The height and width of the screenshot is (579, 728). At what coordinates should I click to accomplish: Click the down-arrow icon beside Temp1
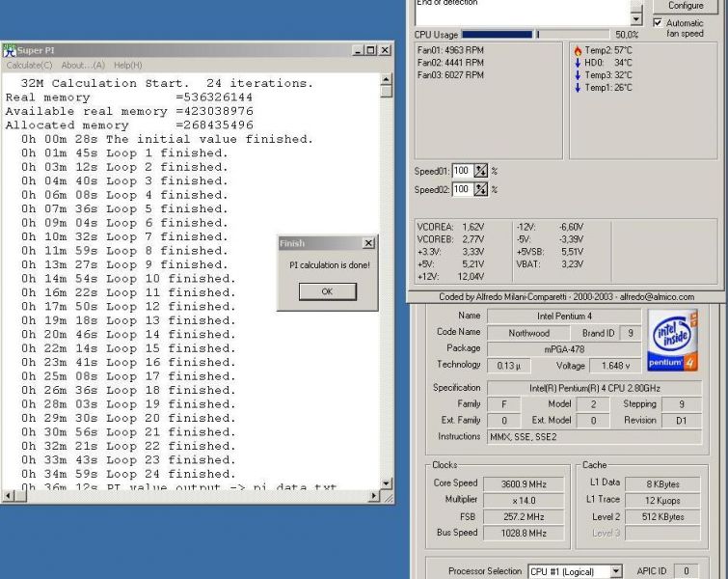pos(578,88)
